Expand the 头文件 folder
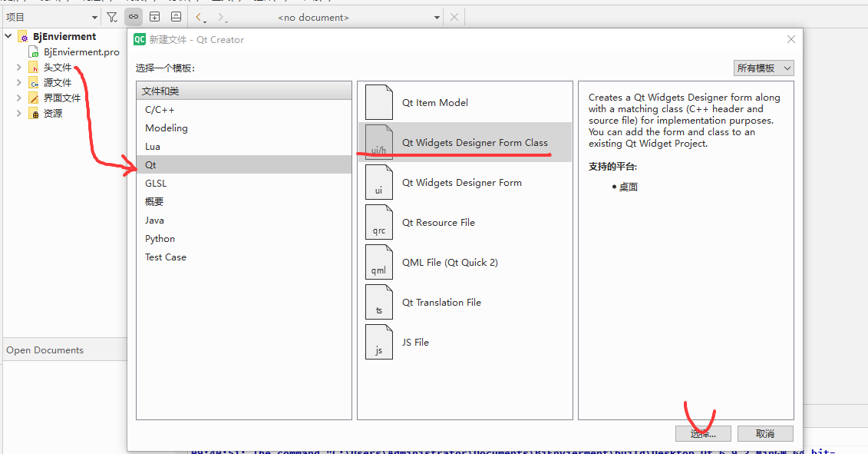The image size is (868, 454). [19, 67]
